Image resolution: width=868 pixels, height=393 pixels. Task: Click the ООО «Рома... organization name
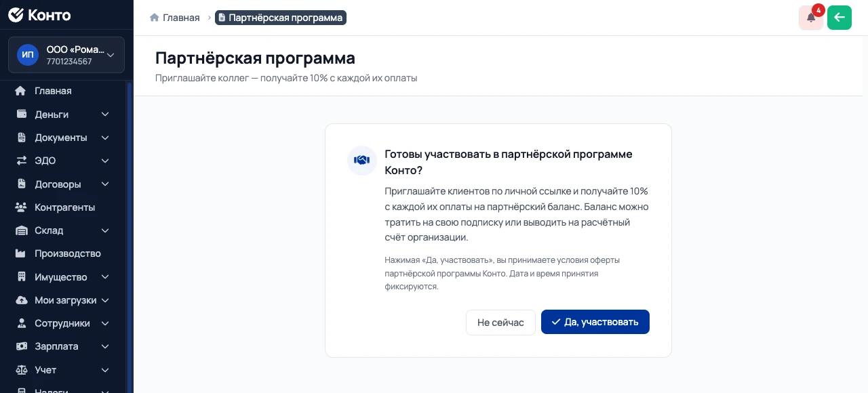click(75, 49)
